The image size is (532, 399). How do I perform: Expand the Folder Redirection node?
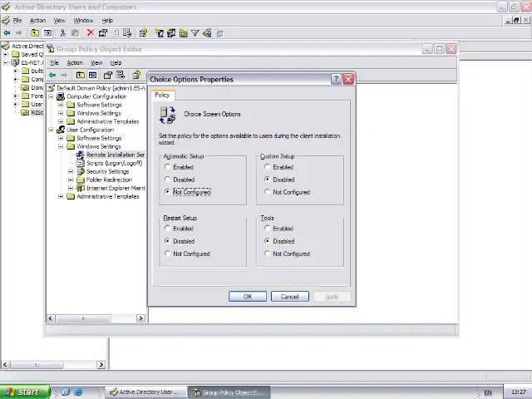pos(71,180)
